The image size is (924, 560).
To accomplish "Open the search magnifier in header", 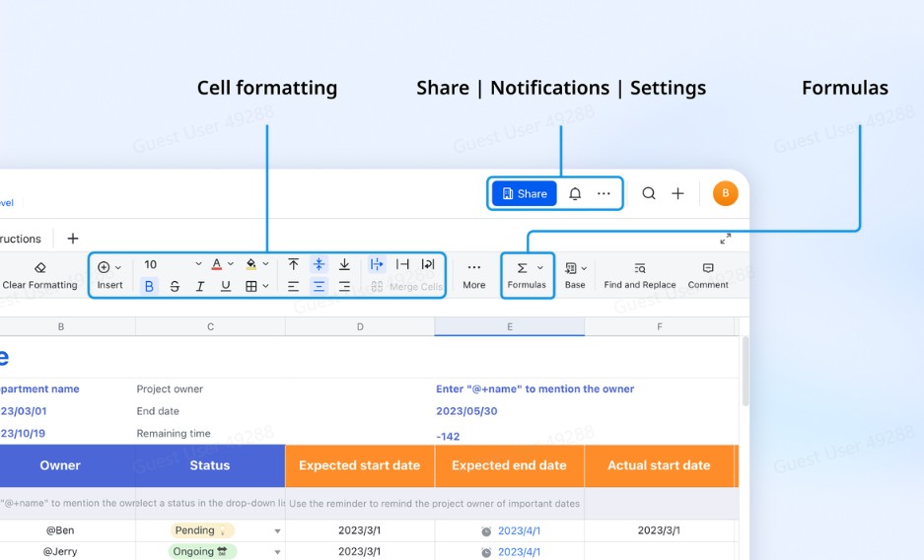I will (649, 194).
